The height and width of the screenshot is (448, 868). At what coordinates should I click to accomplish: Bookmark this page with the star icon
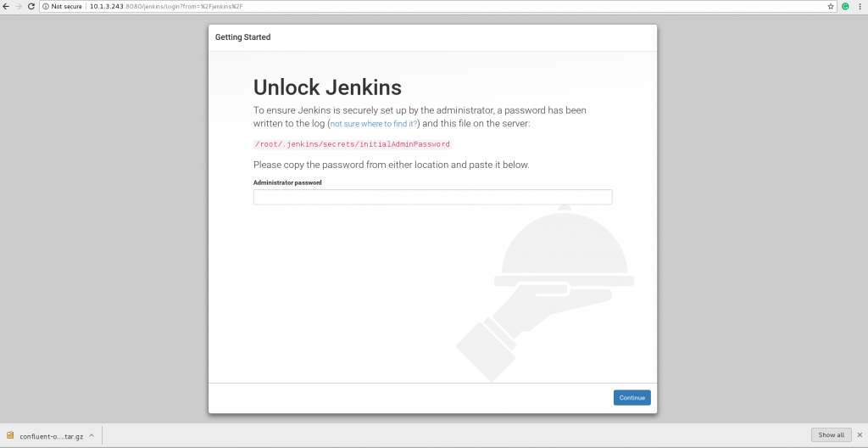(x=831, y=7)
